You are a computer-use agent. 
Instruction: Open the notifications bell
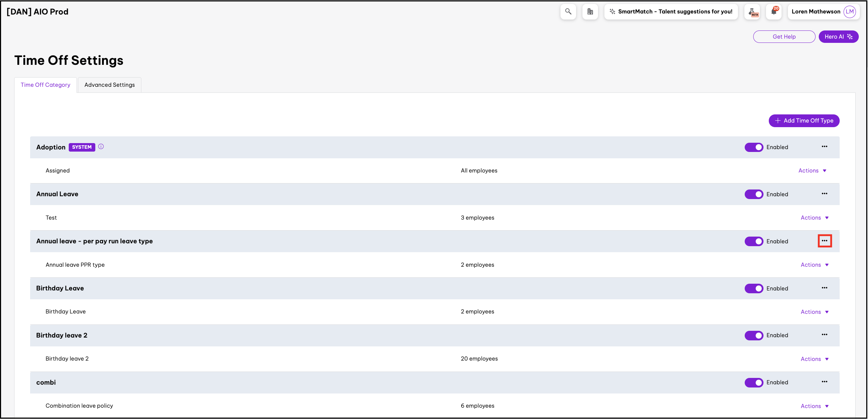773,12
